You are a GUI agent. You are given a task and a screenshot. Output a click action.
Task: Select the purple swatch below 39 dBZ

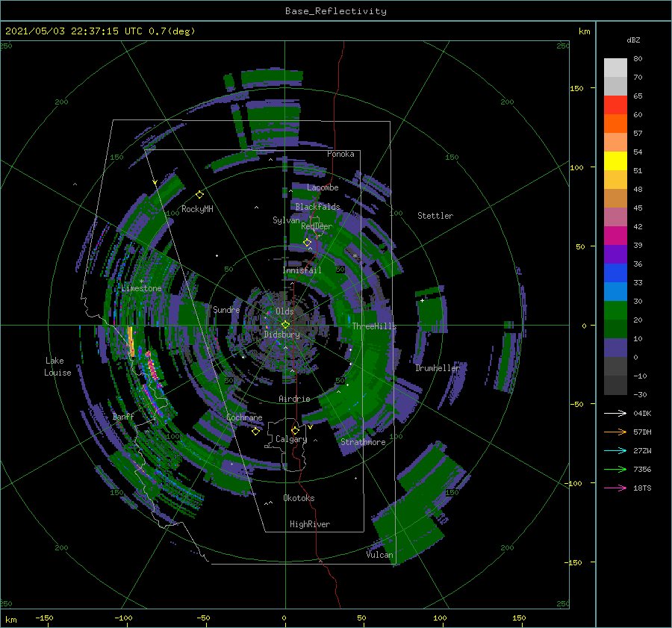click(615, 254)
